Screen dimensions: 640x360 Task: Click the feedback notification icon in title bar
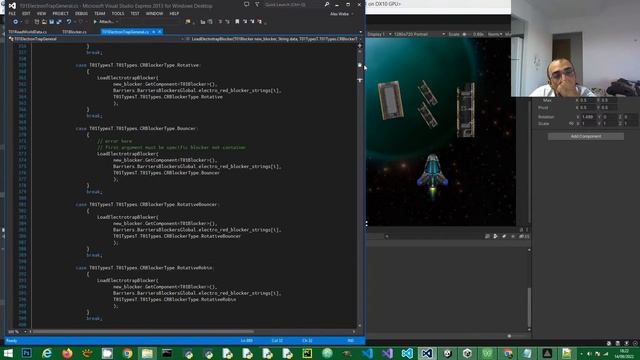click(x=247, y=4)
